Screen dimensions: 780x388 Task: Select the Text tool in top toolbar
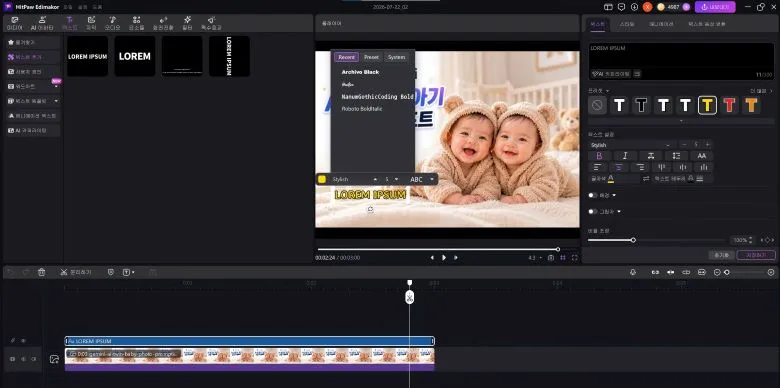coord(70,23)
